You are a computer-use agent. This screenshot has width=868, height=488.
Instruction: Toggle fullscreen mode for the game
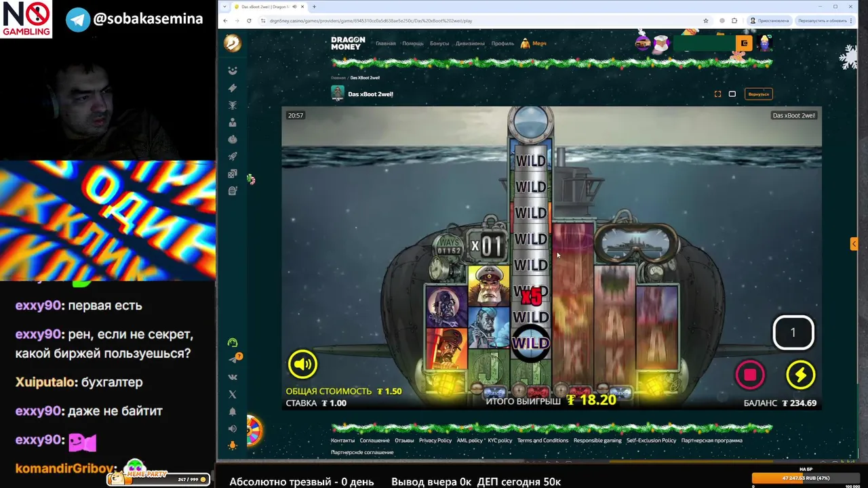coord(717,94)
